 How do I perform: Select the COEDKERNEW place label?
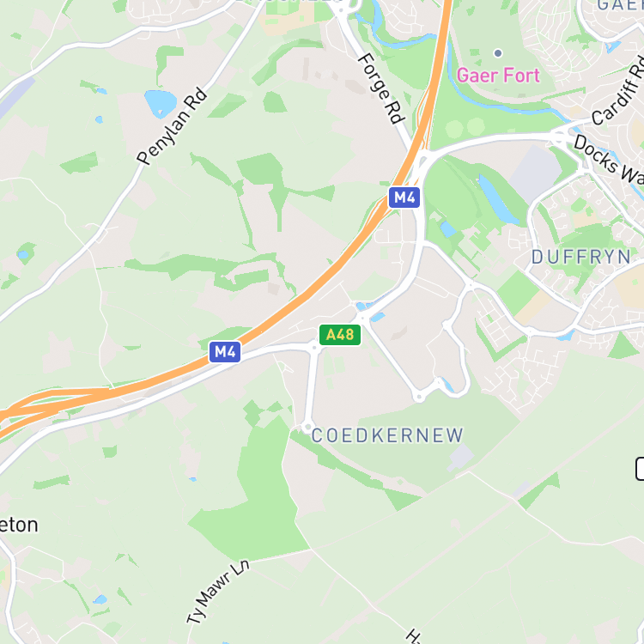387,435
